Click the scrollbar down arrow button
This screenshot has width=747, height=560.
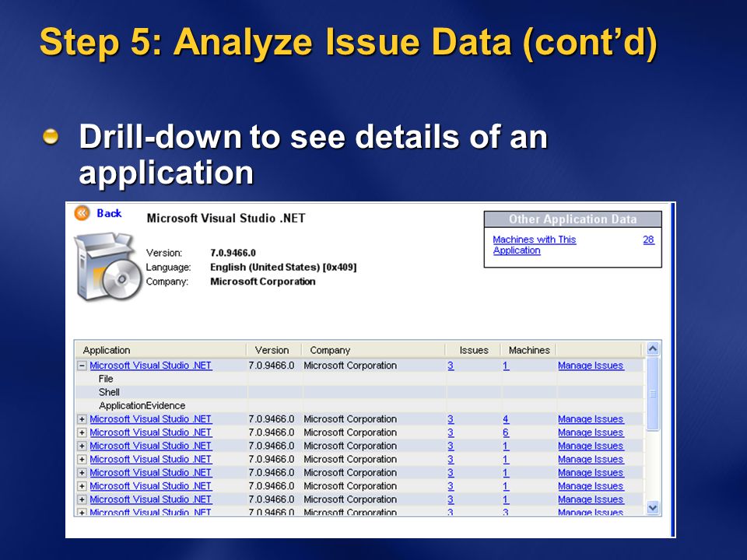[x=653, y=508]
